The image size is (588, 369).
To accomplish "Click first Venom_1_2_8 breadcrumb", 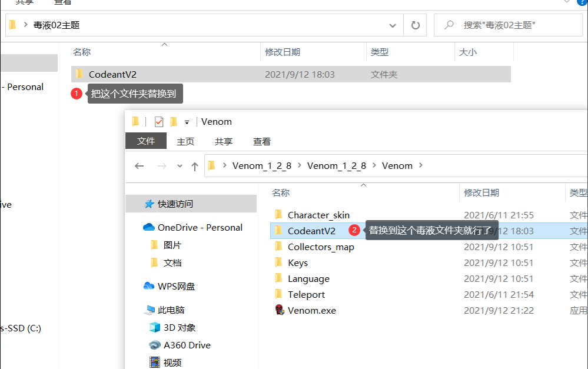I will 262,166.
